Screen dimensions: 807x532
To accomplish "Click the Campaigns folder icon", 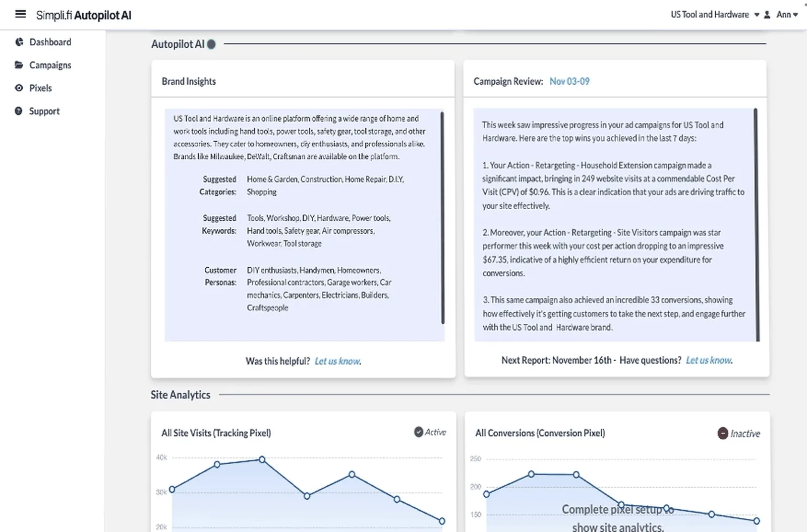I will pyautogui.click(x=19, y=65).
